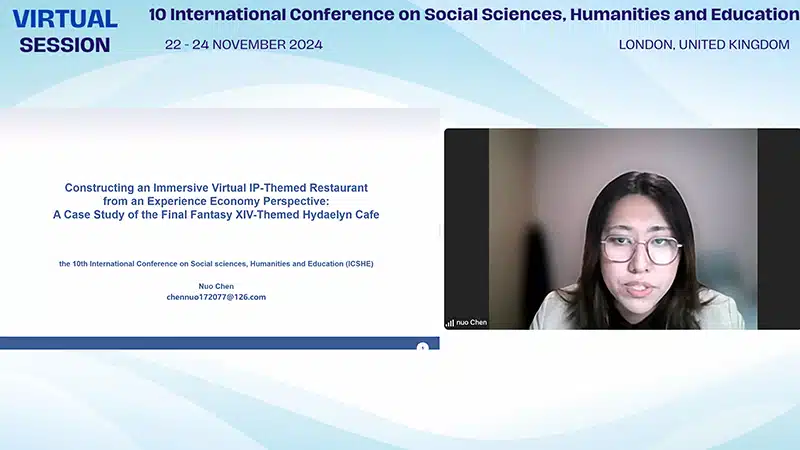Click the signal strength icon in video
This screenshot has height=450, width=800.
[x=450, y=323]
